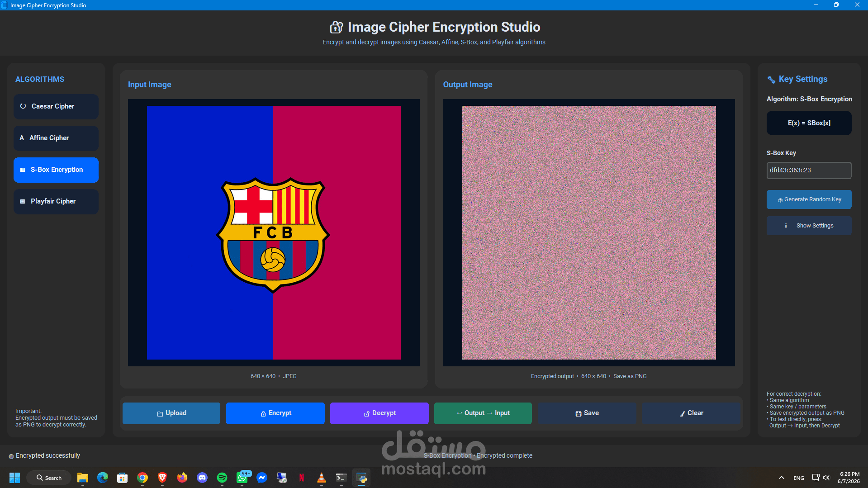Open Netflix from the taskbar

302,478
